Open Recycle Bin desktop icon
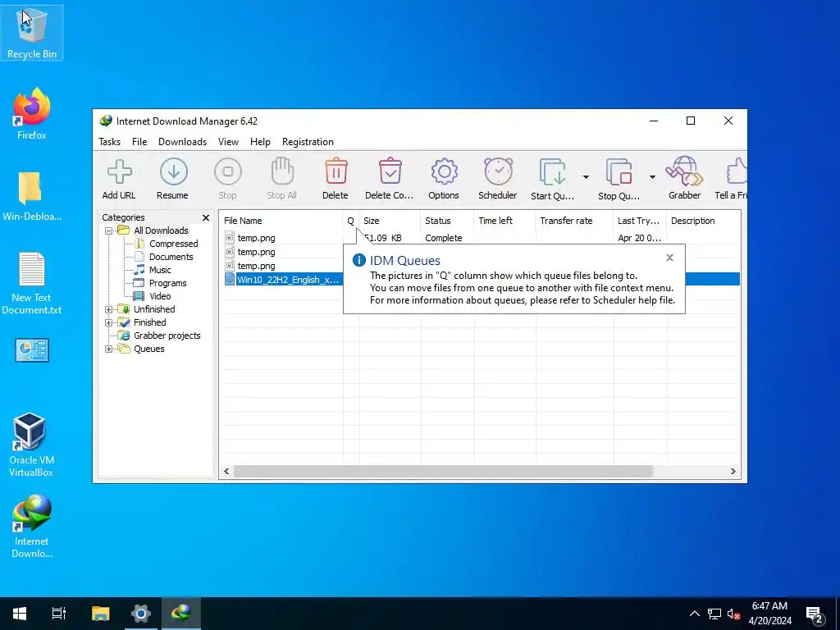840x630 pixels. click(x=32, y=33)
